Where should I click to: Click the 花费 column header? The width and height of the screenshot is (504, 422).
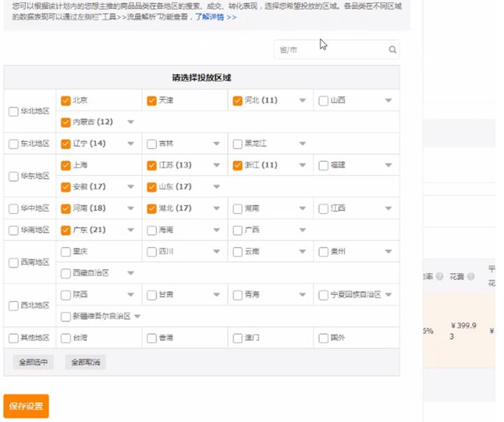(x=456, y=277)
